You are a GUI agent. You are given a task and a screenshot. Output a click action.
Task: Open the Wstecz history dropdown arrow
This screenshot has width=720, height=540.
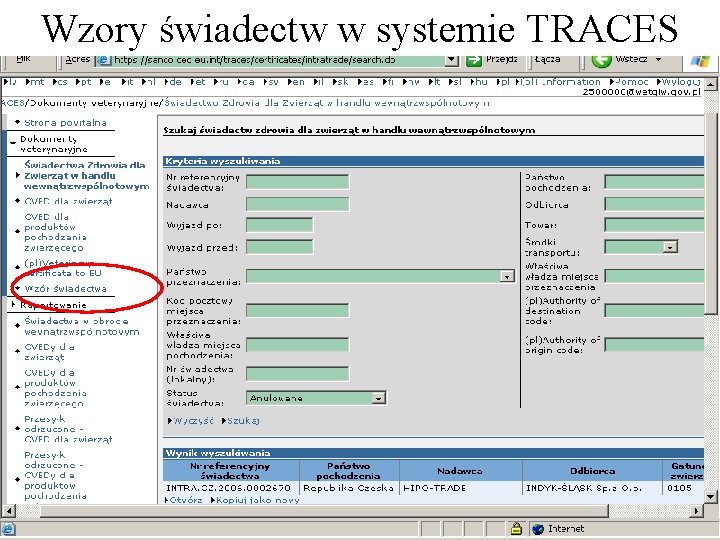658,60
